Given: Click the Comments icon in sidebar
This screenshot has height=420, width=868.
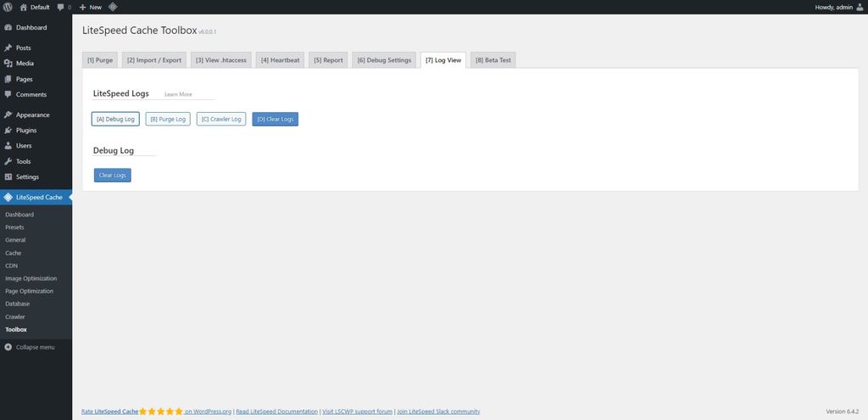Looking at the screenshot, I should click(8, 95).
